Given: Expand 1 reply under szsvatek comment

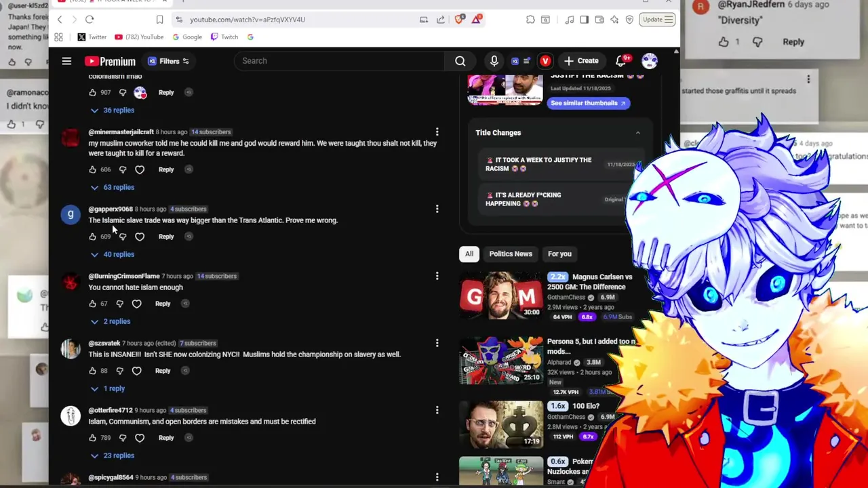Looking at the screenshot, I should tap(108, 388).
